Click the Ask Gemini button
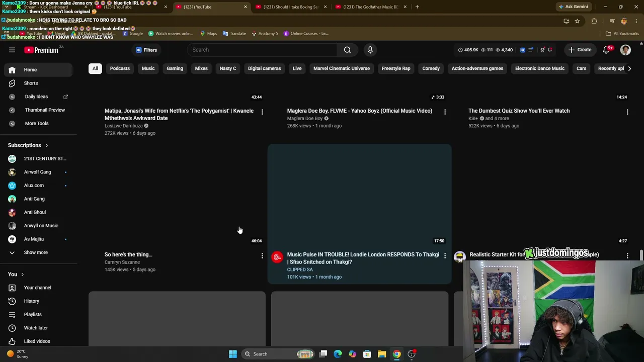Viewport: 644px width, 362px height. pos(573,7)
